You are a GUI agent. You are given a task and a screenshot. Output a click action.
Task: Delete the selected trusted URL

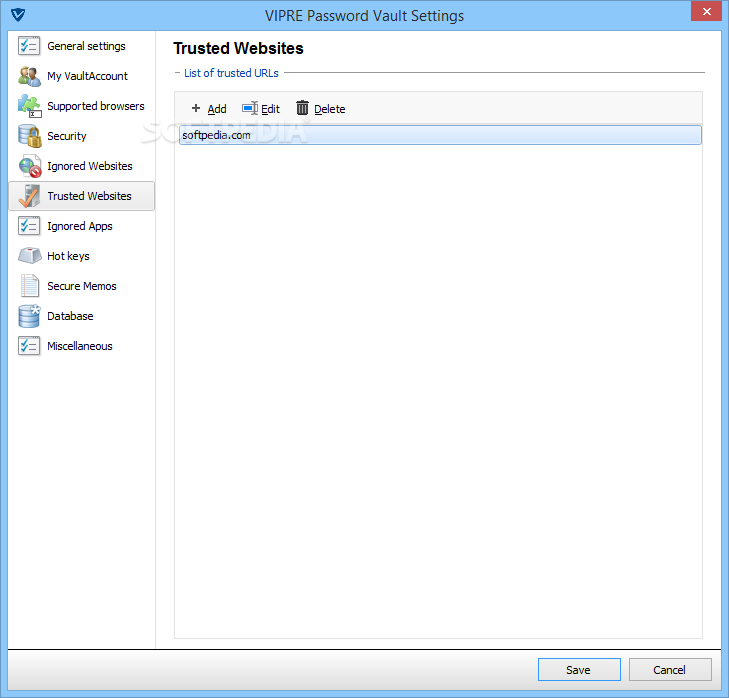[x=321, y=109]
